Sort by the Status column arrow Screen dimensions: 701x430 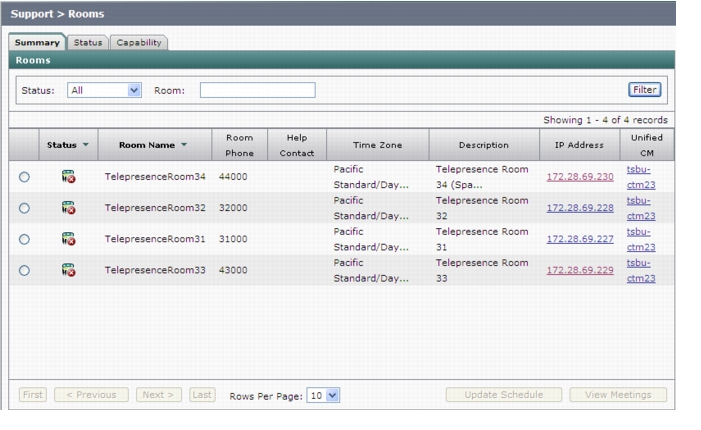(x=86, y=145)
